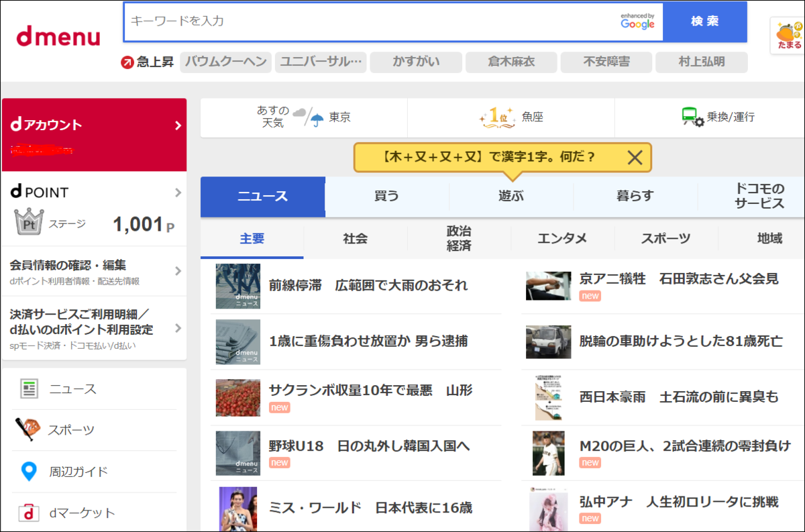Click the baseball bat スポーツ icon
Image resolution: width=805 pixels, height=532 pixels.
pyautogui.click(x=28, y=430)
